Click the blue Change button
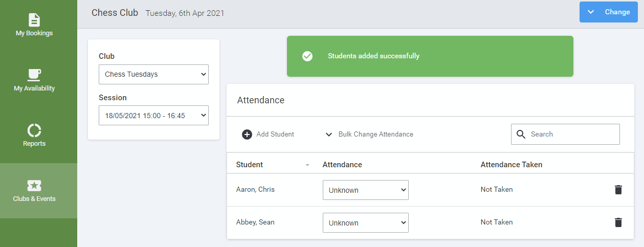Screen dimensions: 644x247 click(x=608, y=12)
